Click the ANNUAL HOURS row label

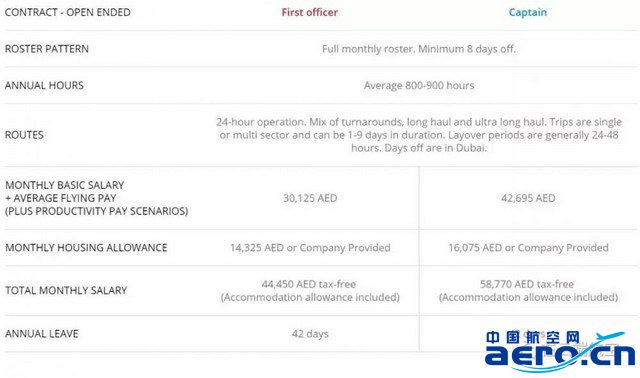tap(44, 85)
